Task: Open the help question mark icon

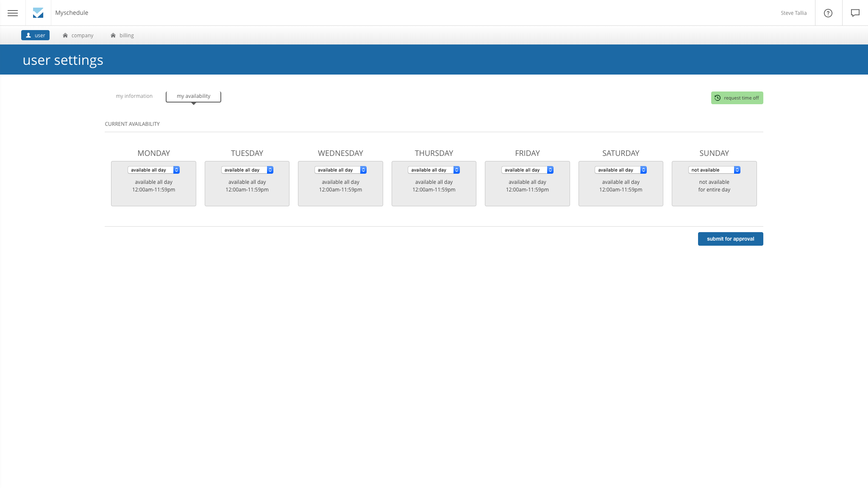Action: 828,13
